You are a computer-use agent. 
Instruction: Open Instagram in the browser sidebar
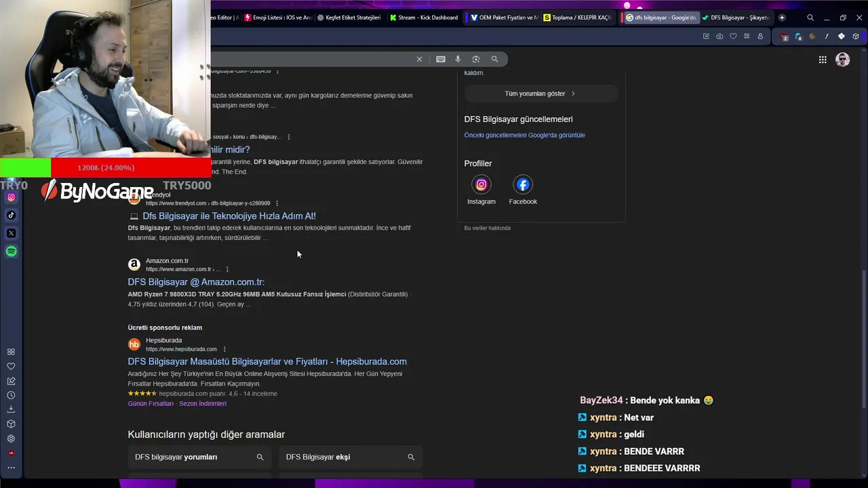pyautogui.click(x=11, y=197)
